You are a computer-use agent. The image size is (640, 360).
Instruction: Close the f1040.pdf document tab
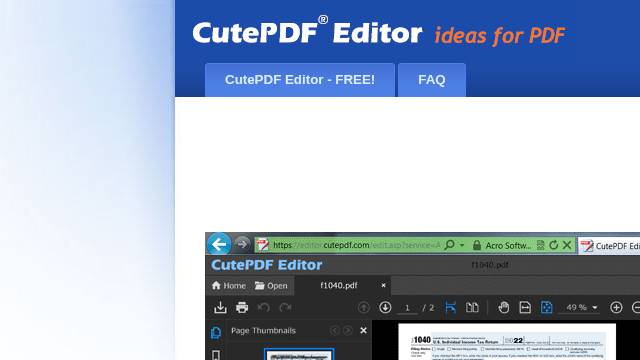point(383,285)
